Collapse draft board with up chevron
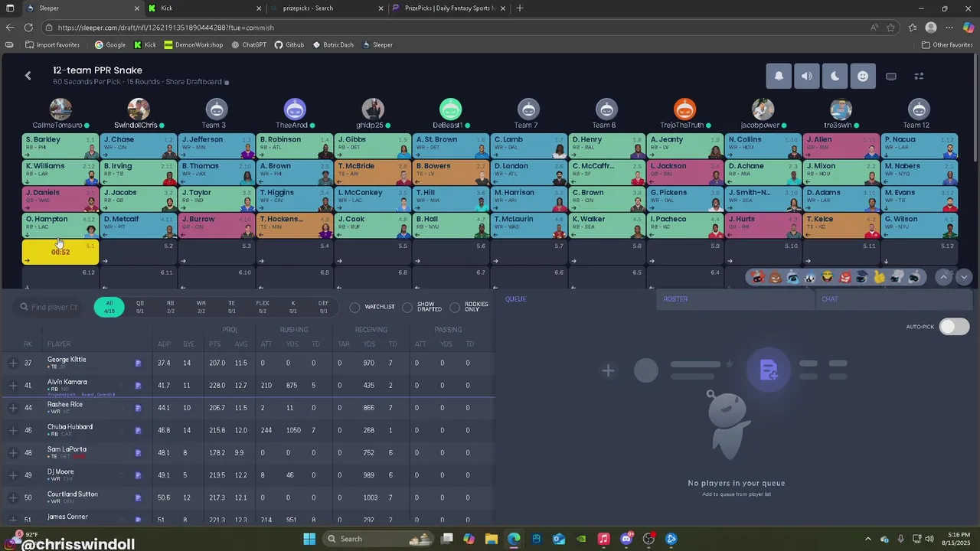Screen dimensions: 980x551 tap(943, 277)
